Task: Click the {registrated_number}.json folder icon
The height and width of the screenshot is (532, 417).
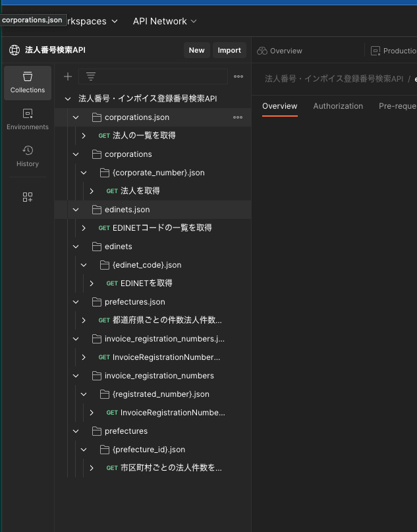Action: (x=105, y=394)
